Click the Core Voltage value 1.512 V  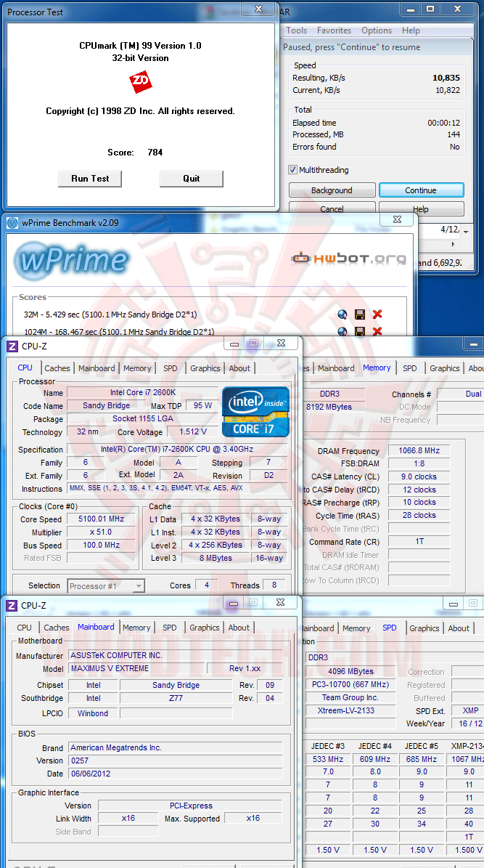point(193,431)
